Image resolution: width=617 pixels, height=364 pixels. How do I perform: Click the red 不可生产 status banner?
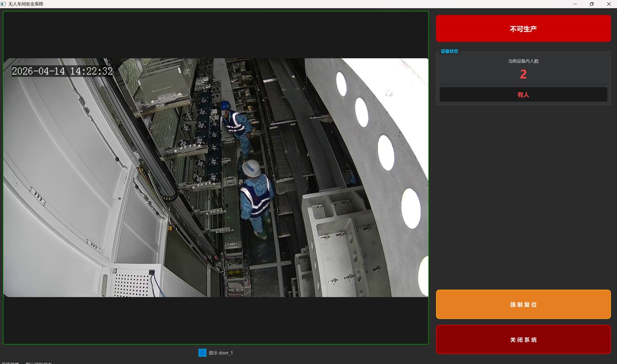click(523, 29)
